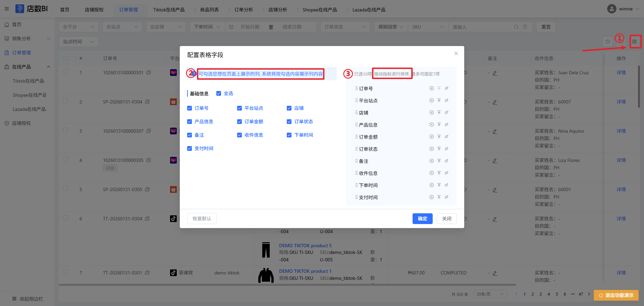The width and height of the screenshot is (644, 306).
Task: Switch to the 商品列表 tab
Action: pos(209,10)
